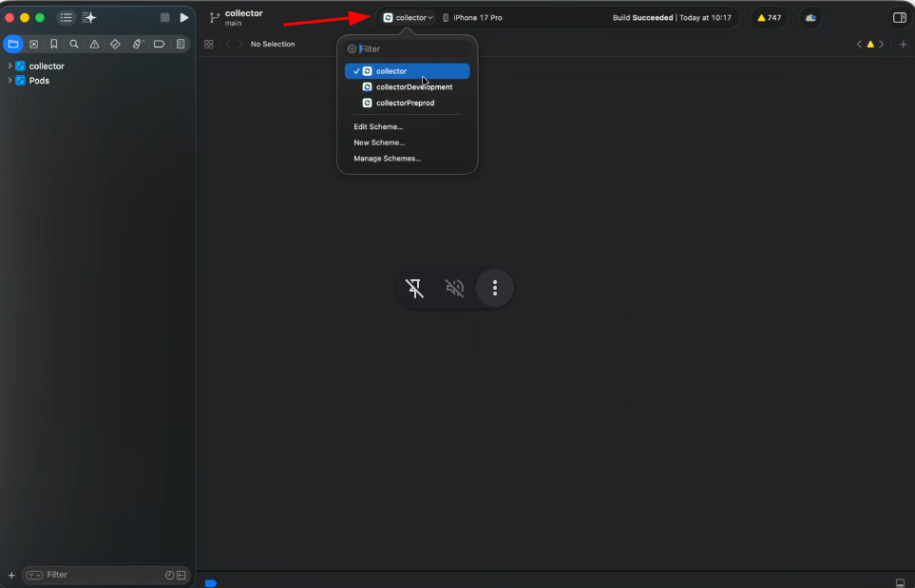Toggle the navigator sidebar list button

pos(66,18)
